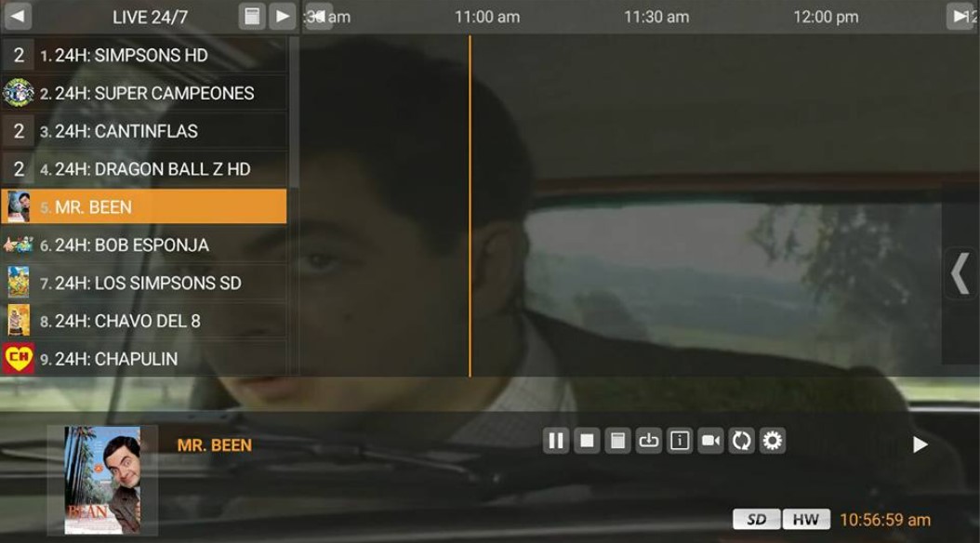
Task: Stop the current stream playback
Action: click(x=587, y=441)
